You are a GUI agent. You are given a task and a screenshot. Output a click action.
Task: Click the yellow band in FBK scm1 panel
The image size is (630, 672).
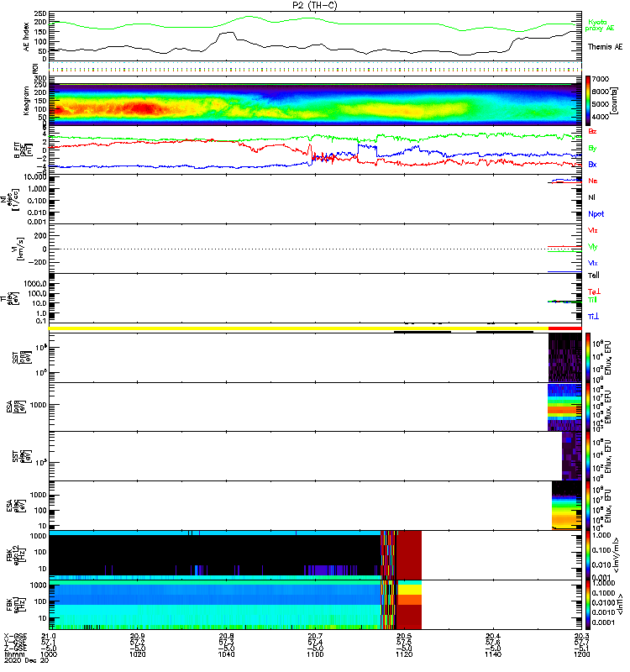pyautogui.click(x=410, y=590)
